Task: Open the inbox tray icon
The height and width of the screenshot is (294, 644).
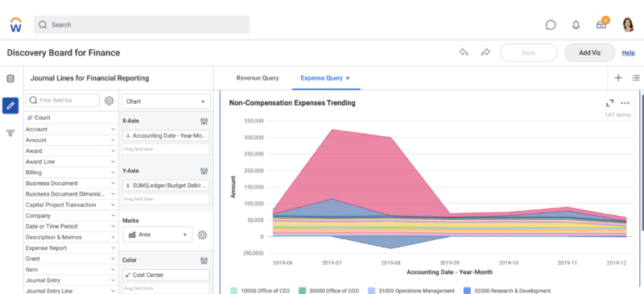Action: (601, 25)
